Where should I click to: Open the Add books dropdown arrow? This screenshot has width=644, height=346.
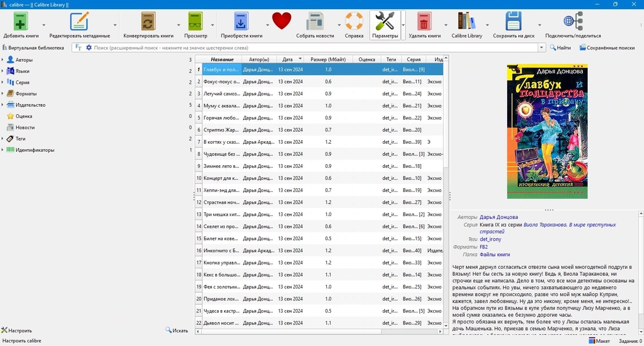point(43,25)
